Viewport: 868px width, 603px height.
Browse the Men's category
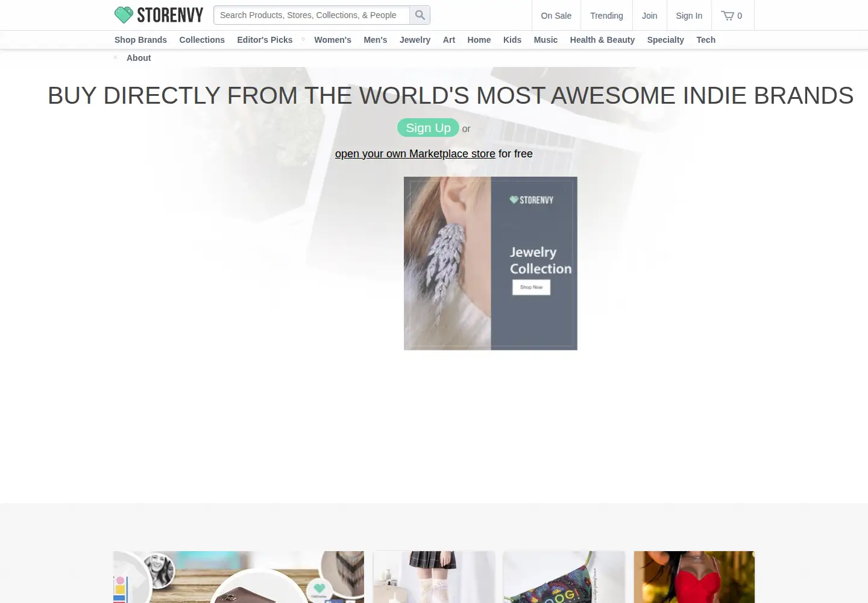click(376, 40)
